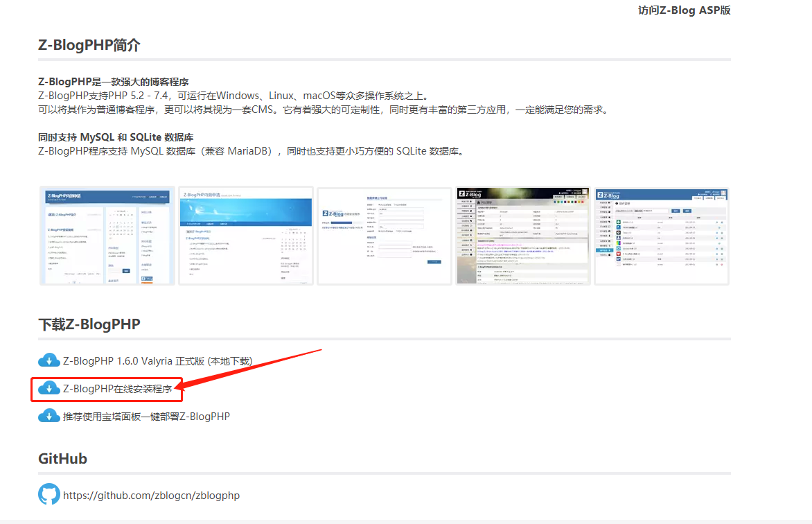Select the Z-BlogPHP是一款强大的博客程序 text
This screenshot has height=524, width=812.
pos(114,82)
